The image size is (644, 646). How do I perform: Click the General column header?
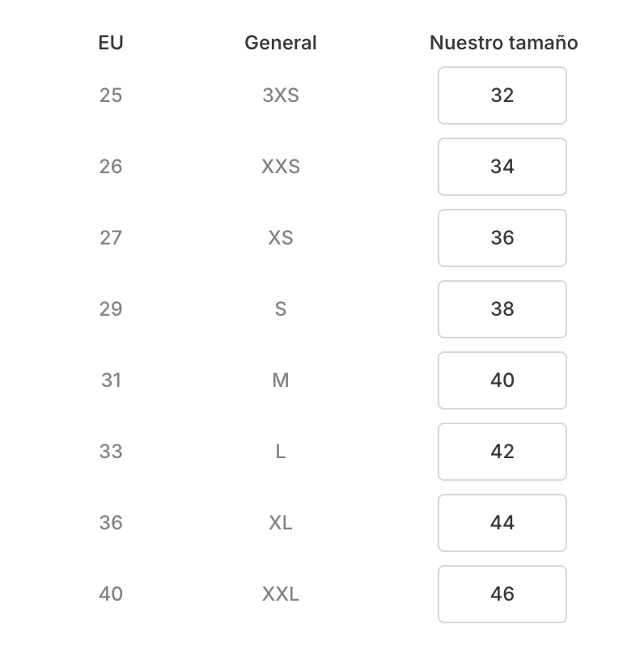coord(281,43)
